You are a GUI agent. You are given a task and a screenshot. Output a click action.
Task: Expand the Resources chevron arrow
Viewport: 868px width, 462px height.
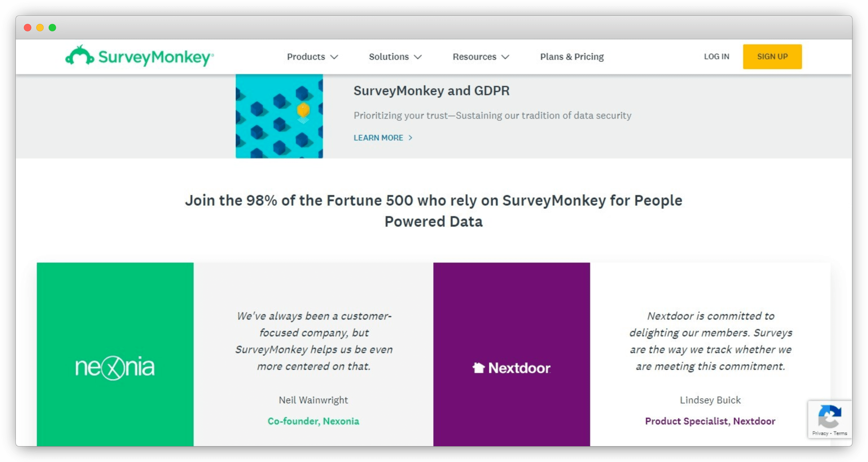pos(505,57)
